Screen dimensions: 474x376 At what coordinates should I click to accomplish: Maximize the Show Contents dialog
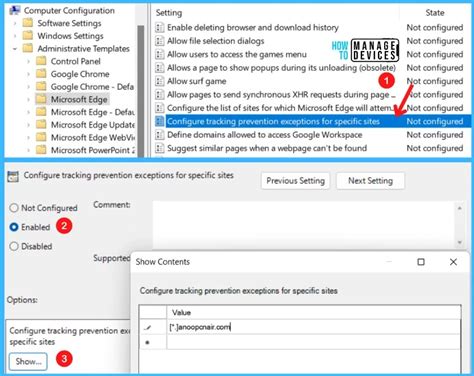pyautogui.click(x=421, y=262)
